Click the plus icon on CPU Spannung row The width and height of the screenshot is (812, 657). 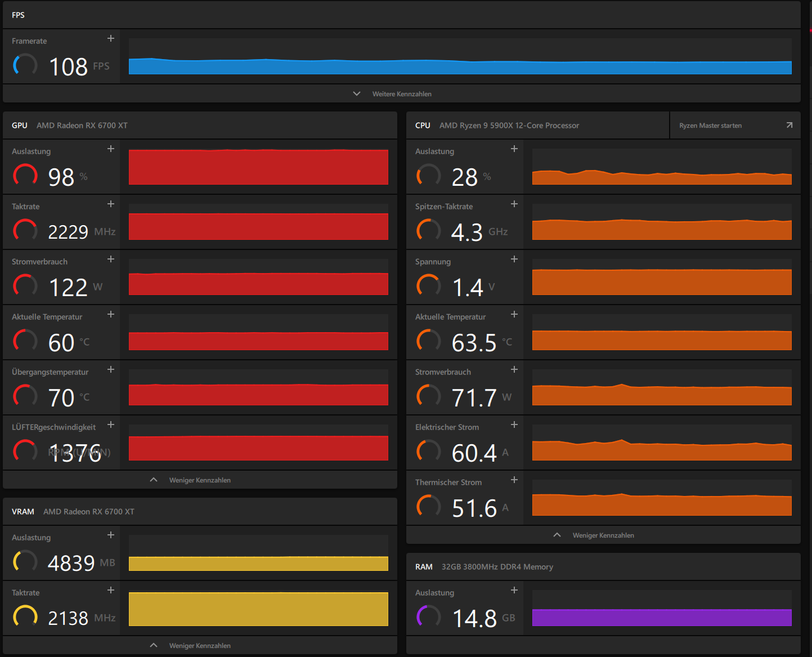click(x=514, y=259)
